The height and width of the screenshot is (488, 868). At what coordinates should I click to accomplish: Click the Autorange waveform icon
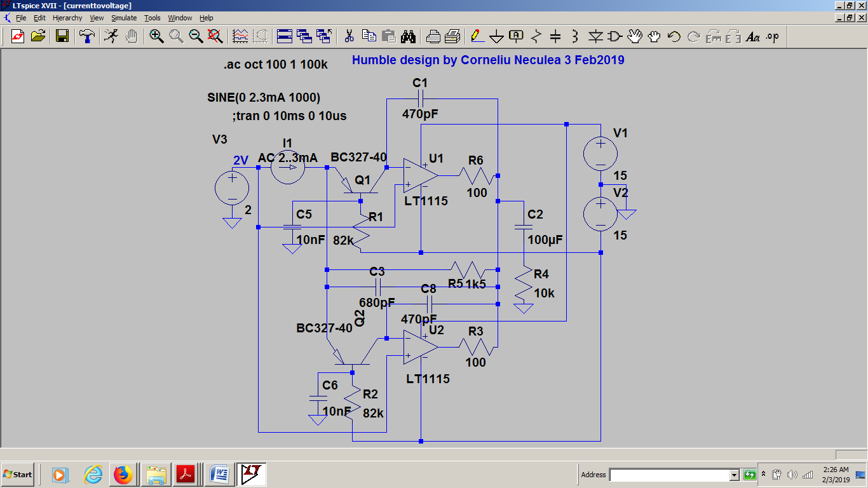pos(240,36)
